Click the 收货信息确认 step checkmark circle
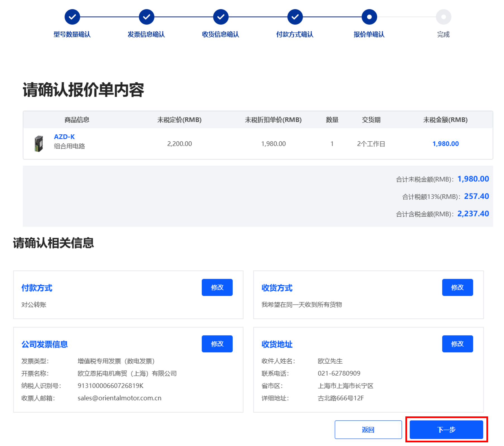Viewport: 504px width, 446px height. click(221, 17)
